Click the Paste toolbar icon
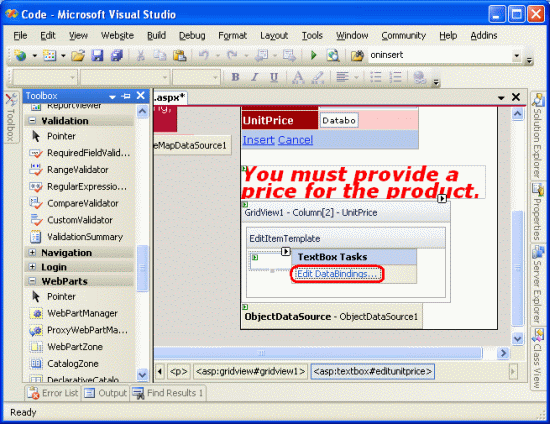 point(180,55)
